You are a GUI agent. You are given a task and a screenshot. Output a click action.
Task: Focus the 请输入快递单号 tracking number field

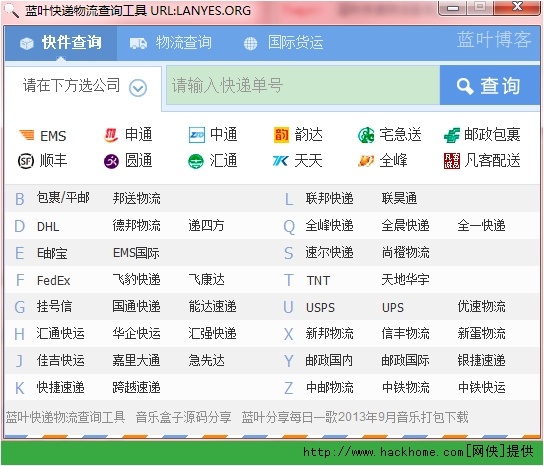[x=303, y=85]
